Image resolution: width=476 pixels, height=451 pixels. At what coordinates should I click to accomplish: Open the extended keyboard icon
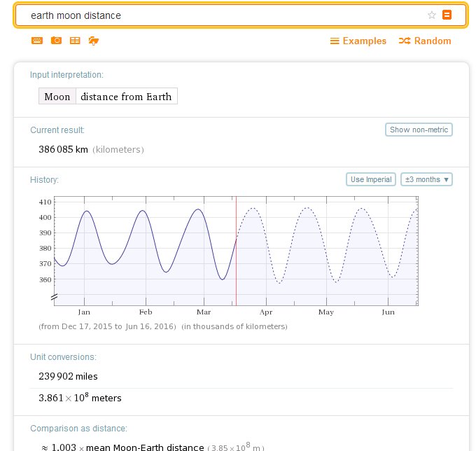pos(37,41)
